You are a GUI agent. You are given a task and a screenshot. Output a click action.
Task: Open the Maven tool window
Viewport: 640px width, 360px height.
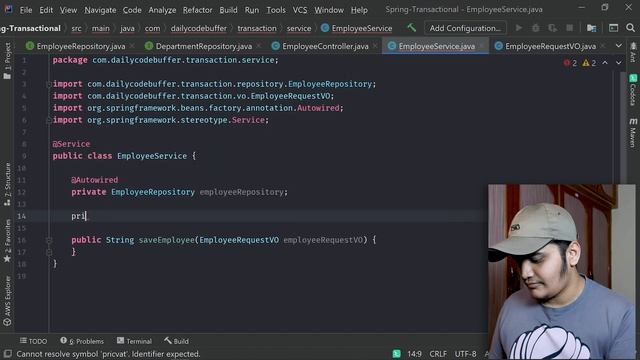[x=633, y=132]
